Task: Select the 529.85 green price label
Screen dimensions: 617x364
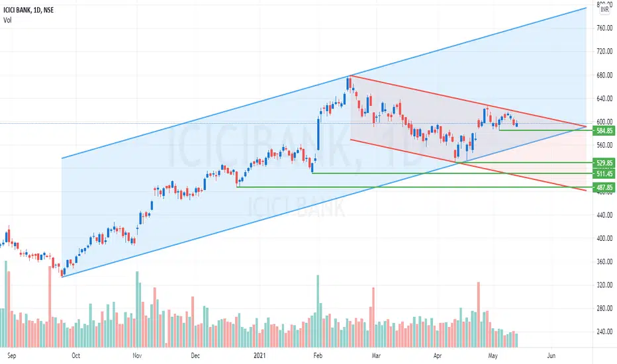Action: [604, 163]
